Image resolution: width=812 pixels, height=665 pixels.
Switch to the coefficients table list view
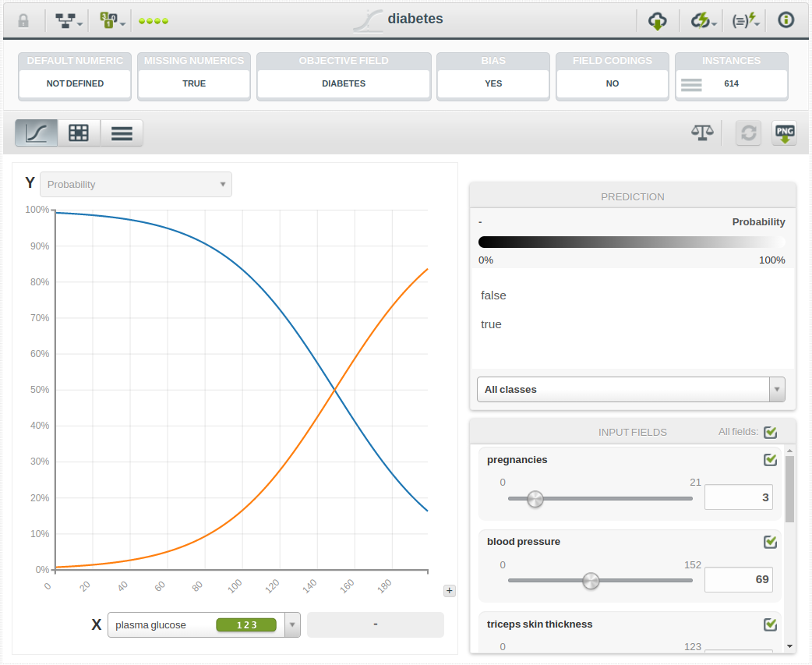(x=122, y=133)
